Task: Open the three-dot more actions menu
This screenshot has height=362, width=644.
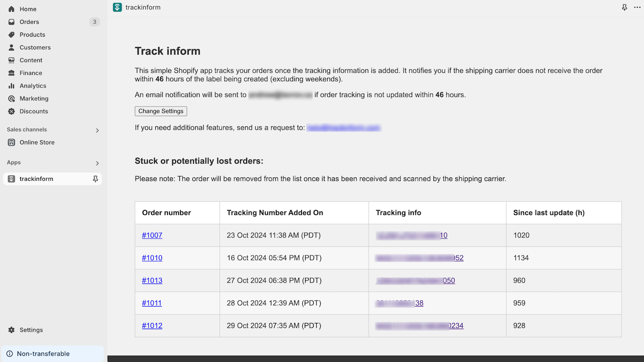Action: [x=637, y=7]
